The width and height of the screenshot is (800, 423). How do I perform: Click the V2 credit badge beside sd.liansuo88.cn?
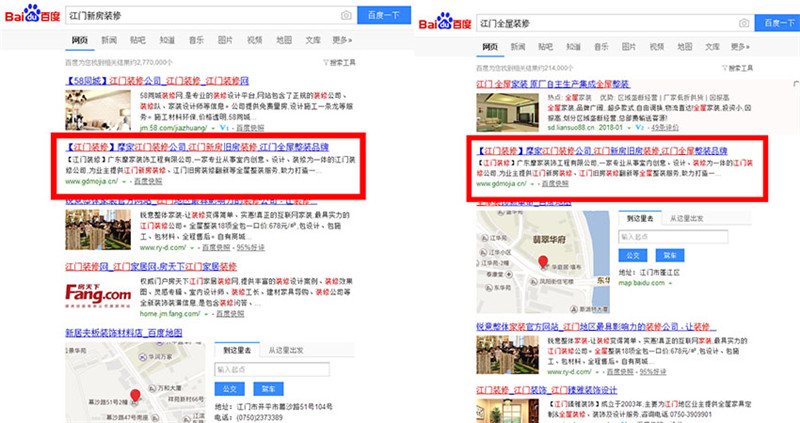(x=640, y=128)
